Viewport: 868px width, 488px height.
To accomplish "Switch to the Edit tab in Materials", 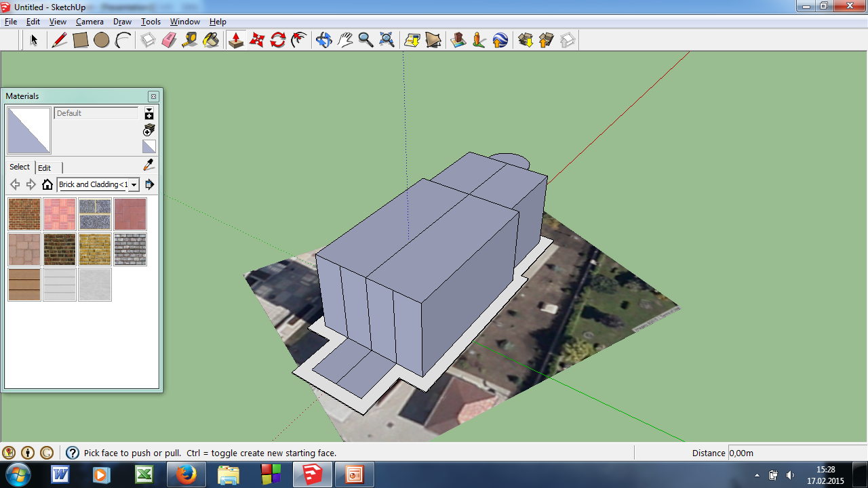I will tap(45, 167).
